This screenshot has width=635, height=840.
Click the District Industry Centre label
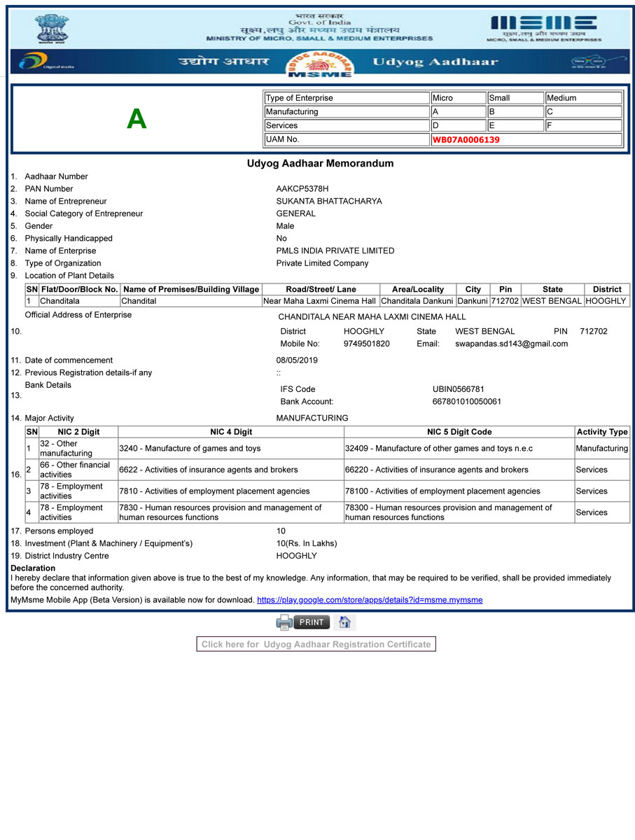pos(67,556)
